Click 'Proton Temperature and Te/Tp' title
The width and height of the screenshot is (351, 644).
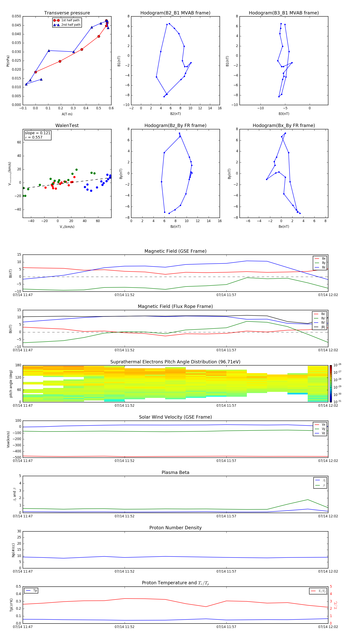click(x=175, y=583)
